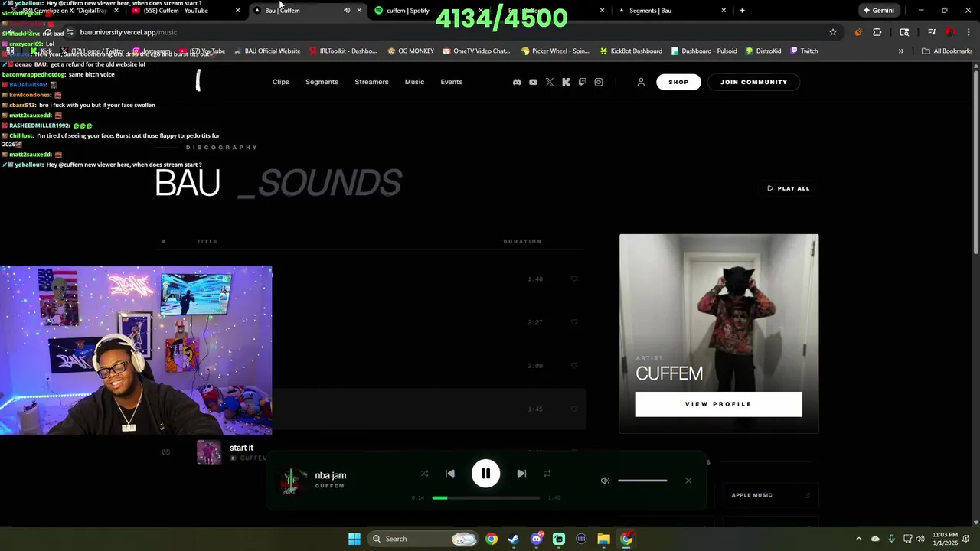Image resolution: width=980 pixels, height=551 pixels.
Task: Open the Twitch bookmark
Action: [803, 51]
